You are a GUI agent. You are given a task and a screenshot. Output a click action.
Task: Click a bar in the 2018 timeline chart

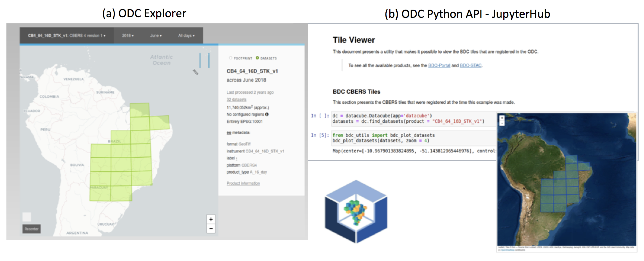pos(200,60)
